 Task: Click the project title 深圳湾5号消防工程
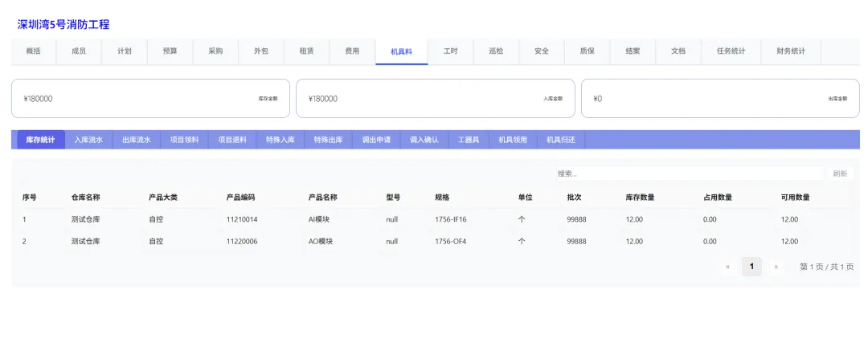63,25
